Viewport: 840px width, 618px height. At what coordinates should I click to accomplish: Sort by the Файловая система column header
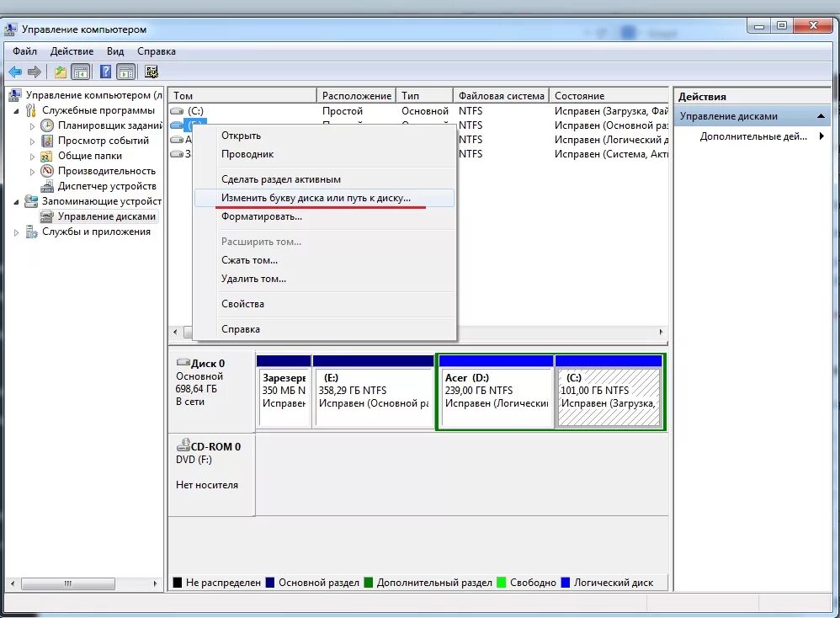point(502,95)
